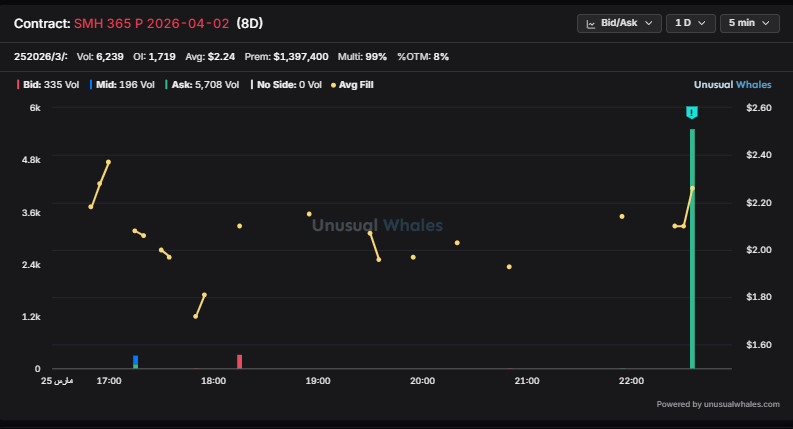Click the blue mid volume bar near 17:00
The width and height of the screenshot is (793, 429).
(x=136, y=360)
